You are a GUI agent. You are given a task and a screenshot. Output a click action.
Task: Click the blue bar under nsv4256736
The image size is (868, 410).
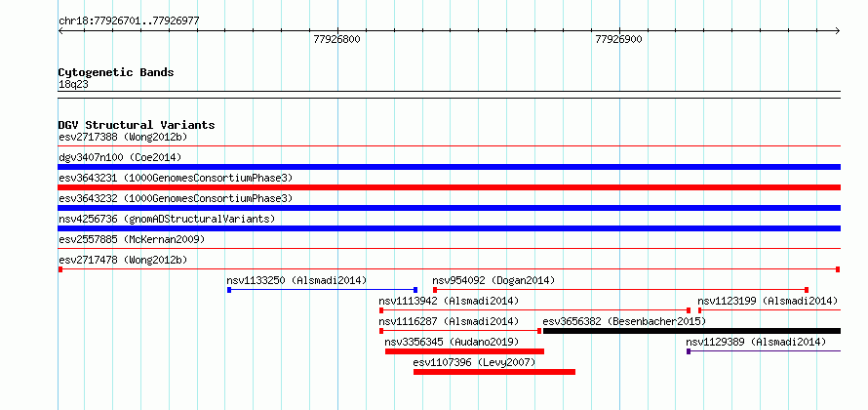(x=449, y=228)
